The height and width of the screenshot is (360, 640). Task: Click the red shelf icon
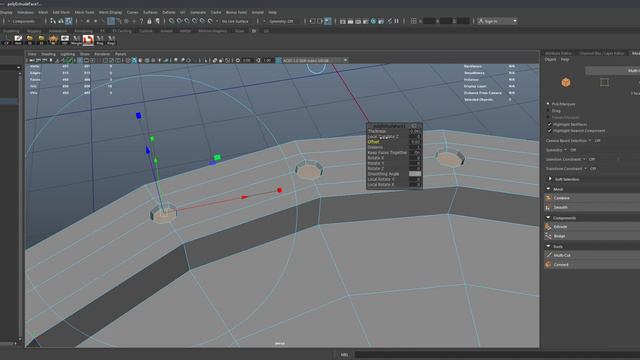pos(88,40)
